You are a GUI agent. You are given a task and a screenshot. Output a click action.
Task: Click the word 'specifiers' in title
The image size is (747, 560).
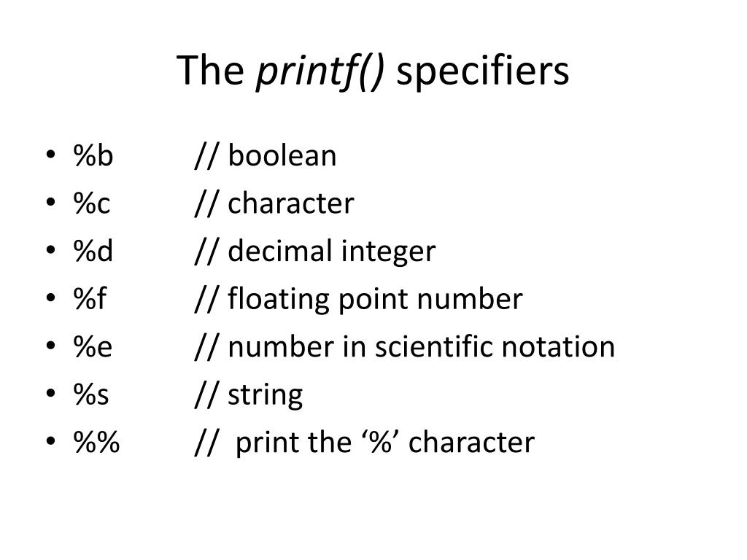(483, 72)
